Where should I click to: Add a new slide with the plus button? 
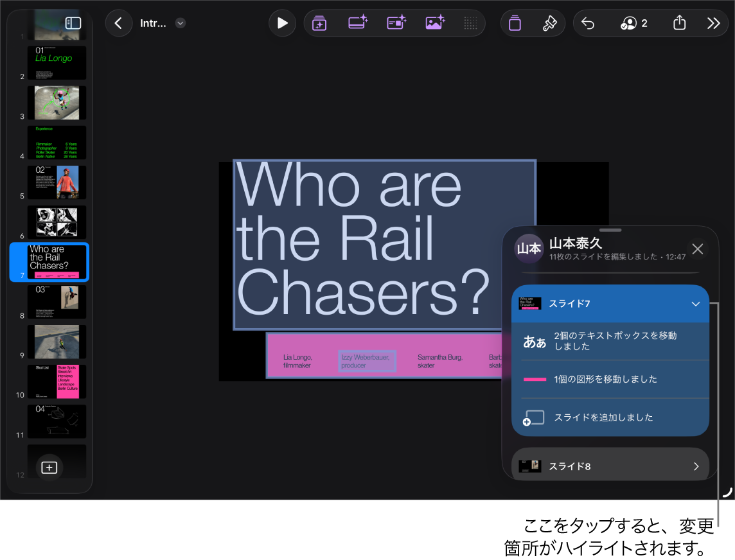click(x=49, y=468)
